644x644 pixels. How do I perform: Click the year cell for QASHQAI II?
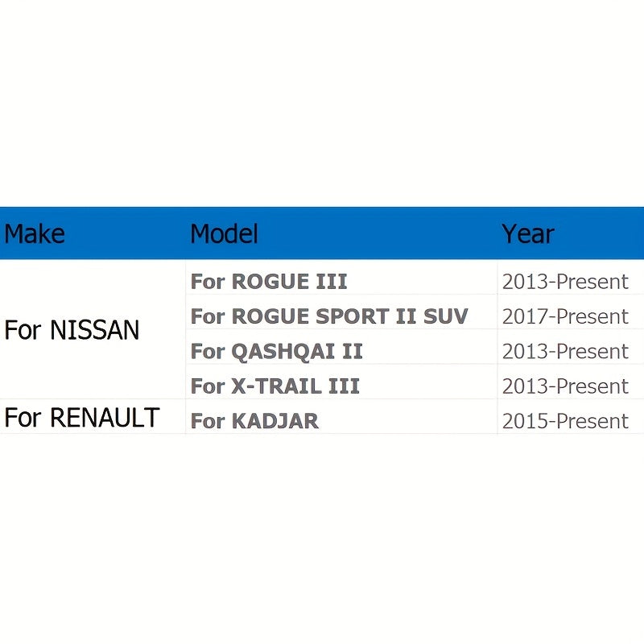coord(565,351)
